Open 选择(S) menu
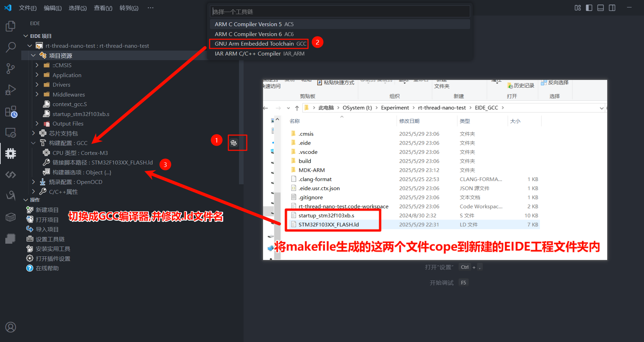 pyautogui.click(x=78, y=8)
